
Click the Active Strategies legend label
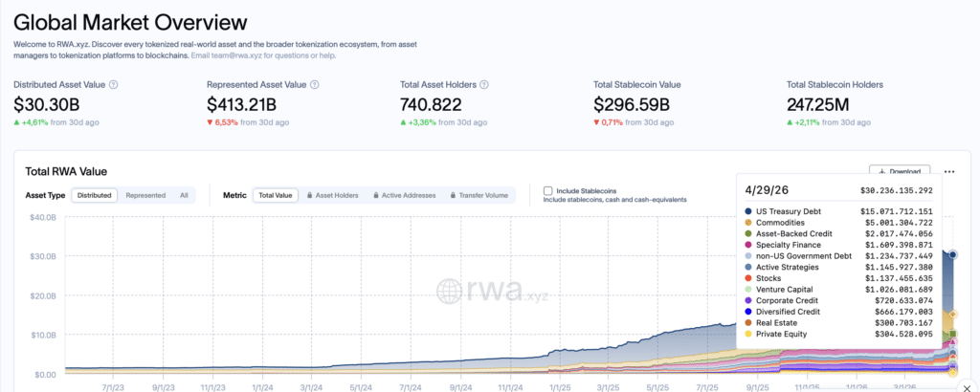coord(789,267)
